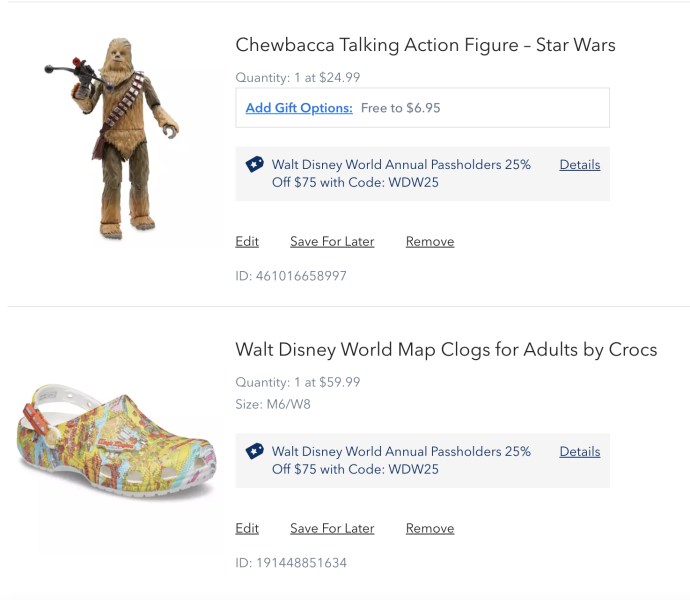View Details of Chewbacca's passholder offer
Screen dimensions: 690x600
tap(579, 165)
